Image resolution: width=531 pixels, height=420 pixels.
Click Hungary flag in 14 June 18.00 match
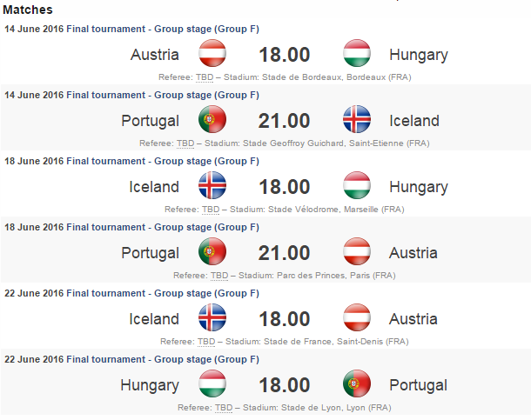pyautogui.click(x=357, y=54)
